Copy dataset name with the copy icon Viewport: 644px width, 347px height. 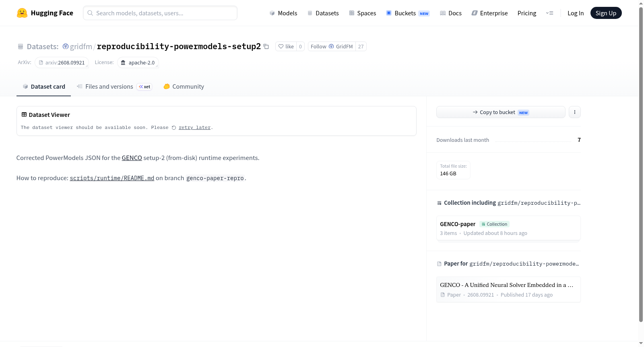pos(266,46)
